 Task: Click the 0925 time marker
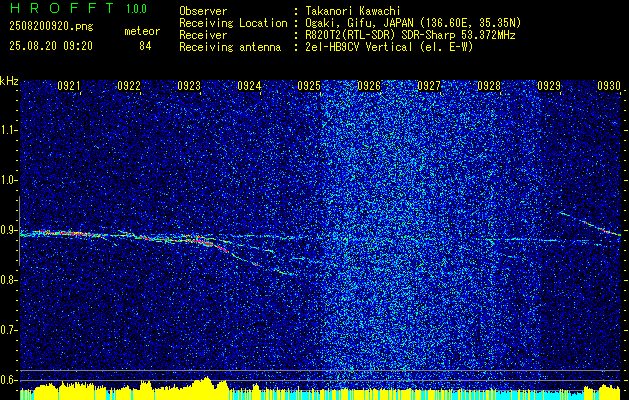tap(309, 86)
